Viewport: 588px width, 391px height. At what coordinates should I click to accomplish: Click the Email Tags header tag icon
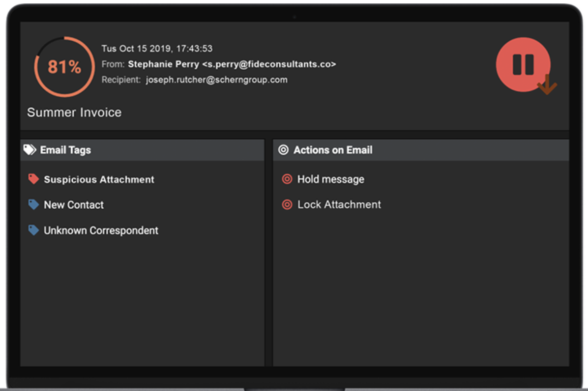30,150
